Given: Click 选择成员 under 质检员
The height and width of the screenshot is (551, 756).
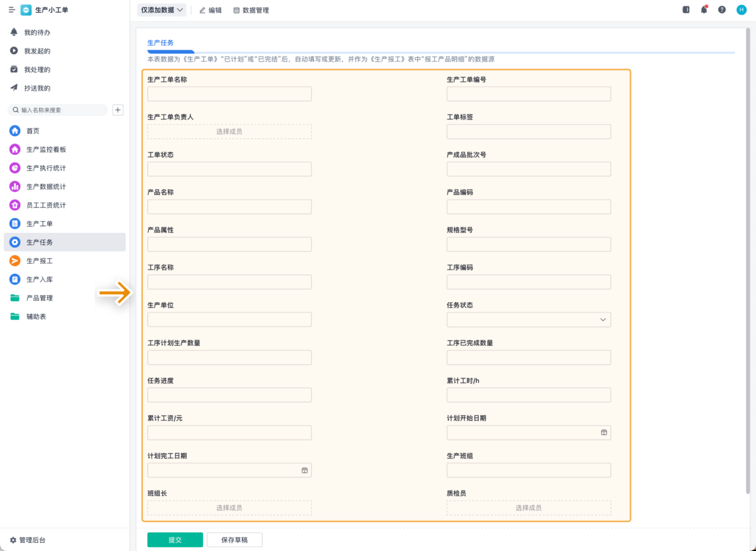Looking at the screenshot, I should 529,508.
